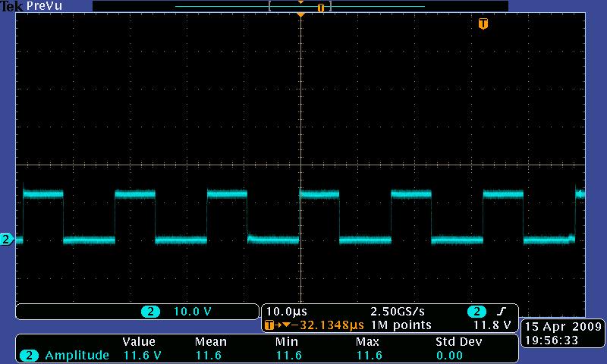Click the 10.0 V vertical scale readout
The image size is (607, 364).
click(193, 312)
